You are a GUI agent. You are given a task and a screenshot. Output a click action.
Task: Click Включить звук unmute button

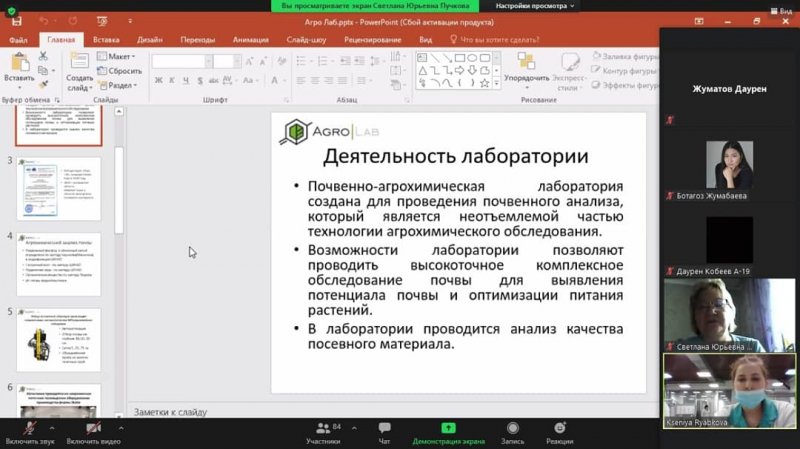coord(30,433)
